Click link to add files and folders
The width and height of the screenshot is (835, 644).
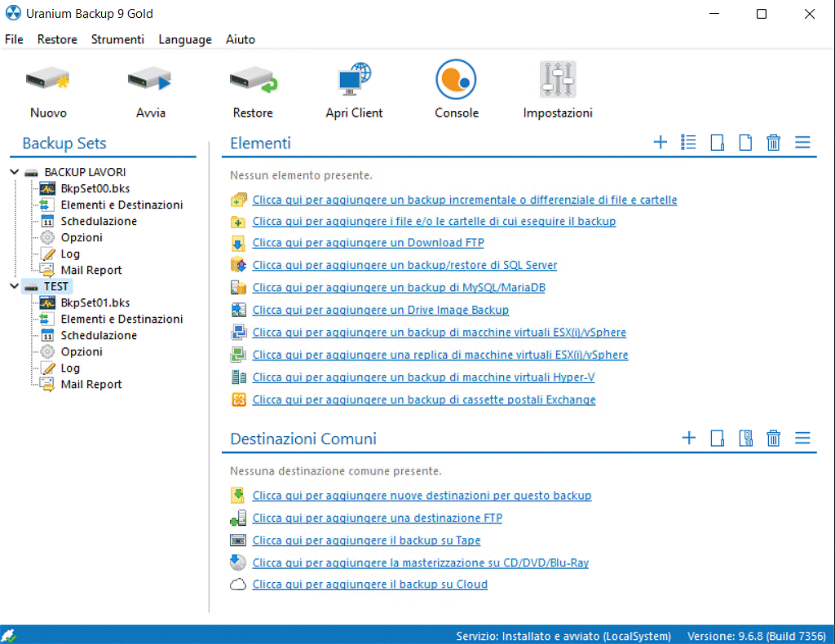click(x=434, y=221)
